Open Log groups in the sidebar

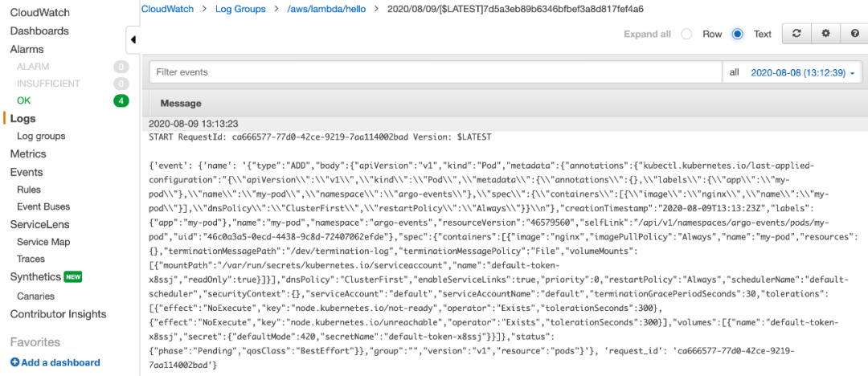point(41,137)
